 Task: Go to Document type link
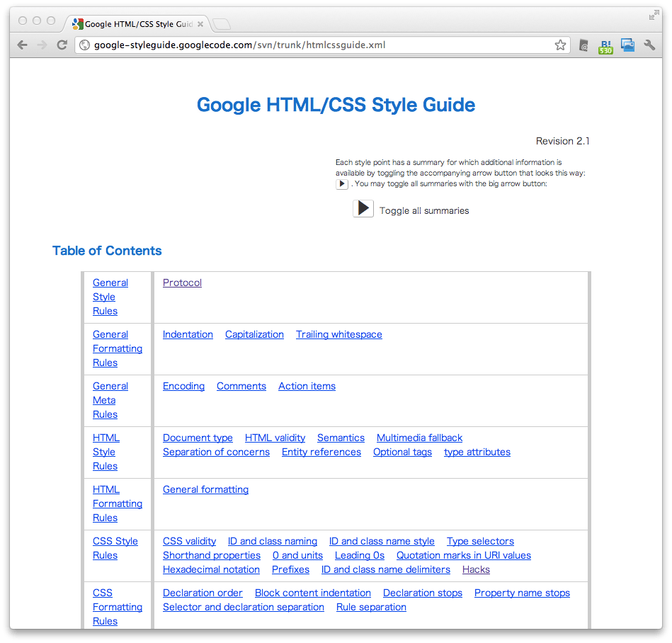pyautogui.click(x=198, y=438)
